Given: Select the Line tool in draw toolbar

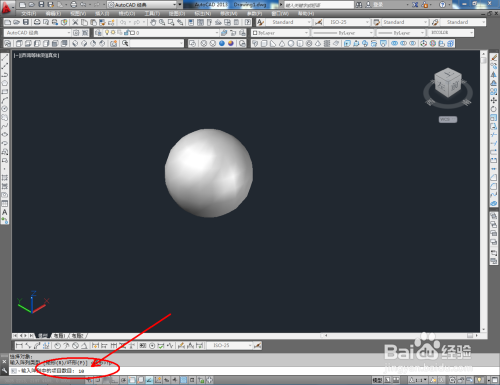Looking at the screenshot, I should tap(5, 57).
